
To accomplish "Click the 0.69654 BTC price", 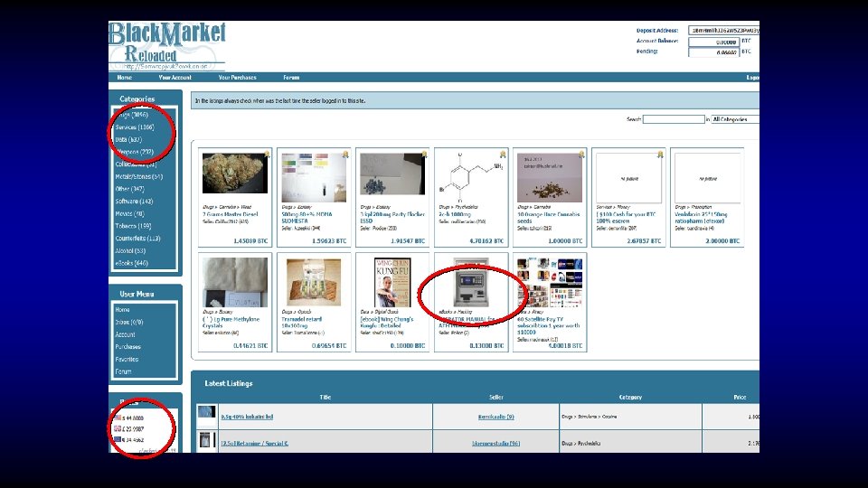I will [329, 346].
